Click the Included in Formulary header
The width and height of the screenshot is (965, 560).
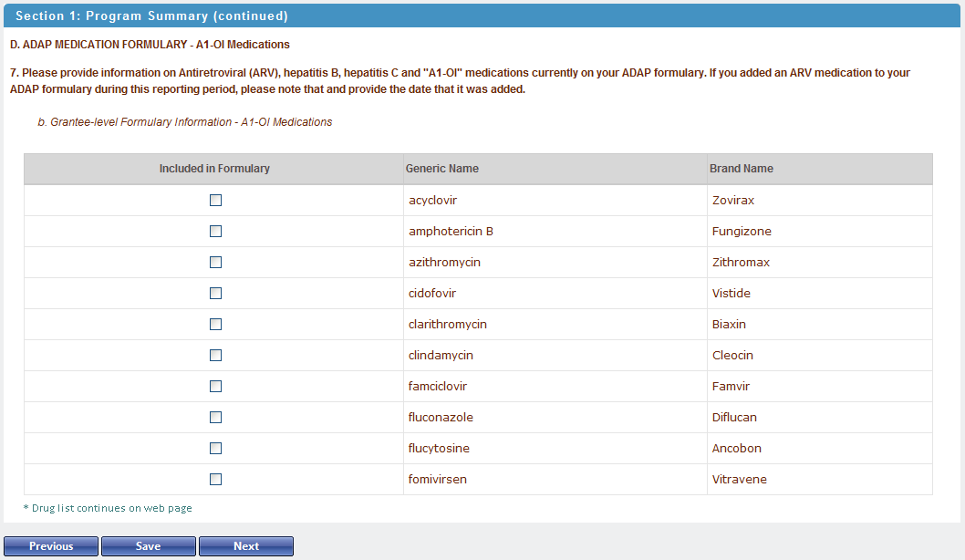click(214, 169)
